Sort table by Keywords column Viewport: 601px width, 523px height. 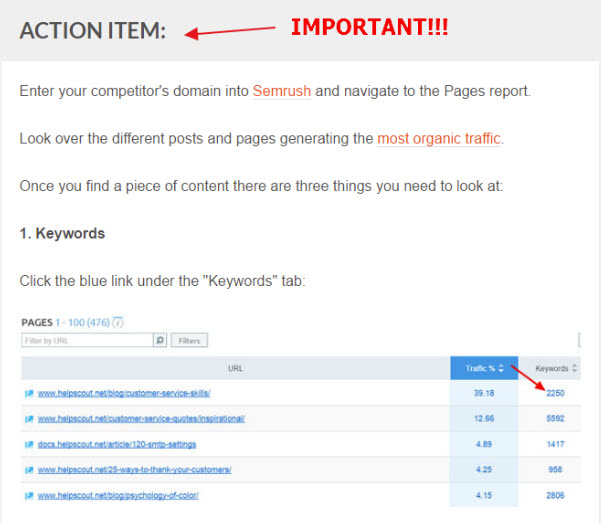click(557, 368)
